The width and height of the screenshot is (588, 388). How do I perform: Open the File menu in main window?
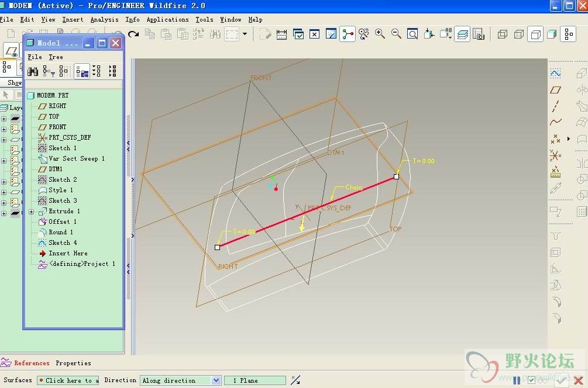[x=7, y=19]
